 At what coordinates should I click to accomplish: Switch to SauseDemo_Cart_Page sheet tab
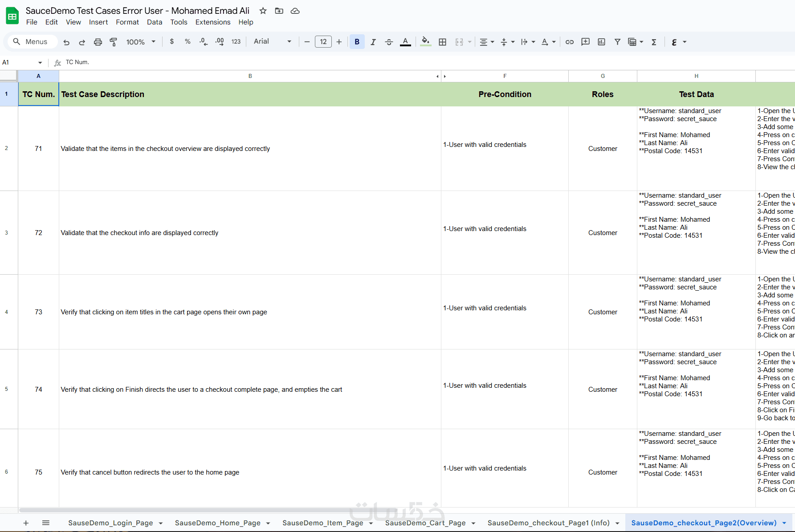(x=425, y=523)
